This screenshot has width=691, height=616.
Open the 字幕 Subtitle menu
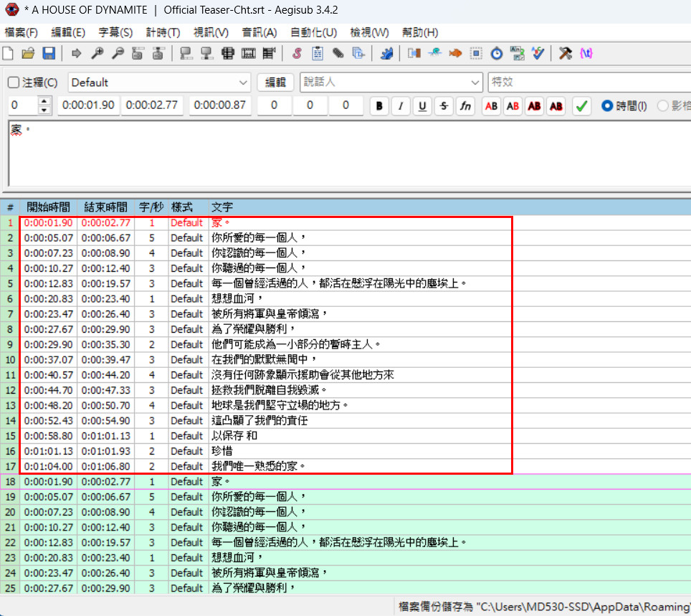[115, 32]
